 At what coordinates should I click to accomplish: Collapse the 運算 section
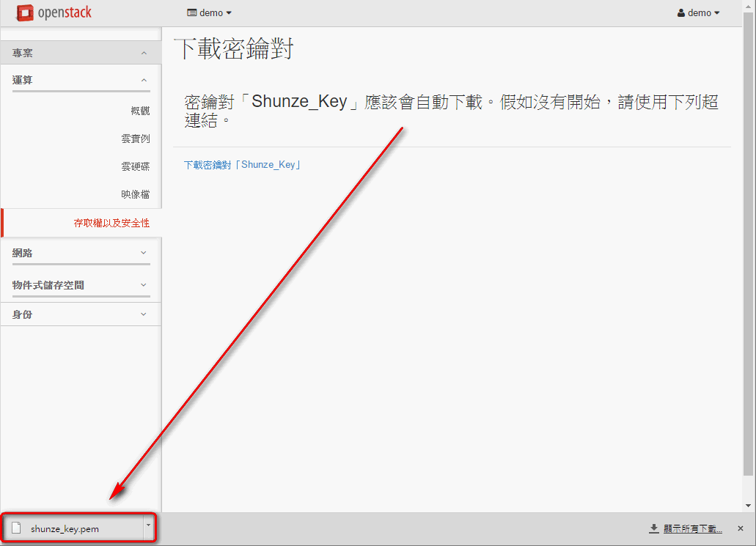[x=81, y=80]
